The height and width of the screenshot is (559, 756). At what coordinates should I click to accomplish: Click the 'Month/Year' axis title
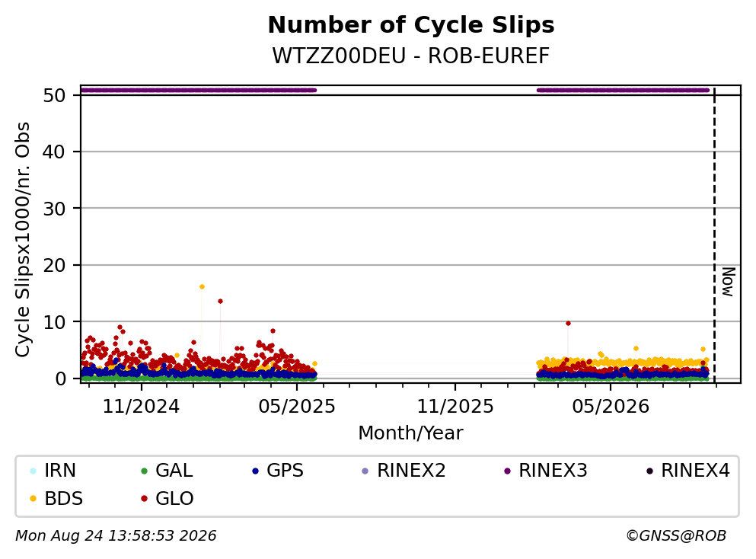(410, 433)
